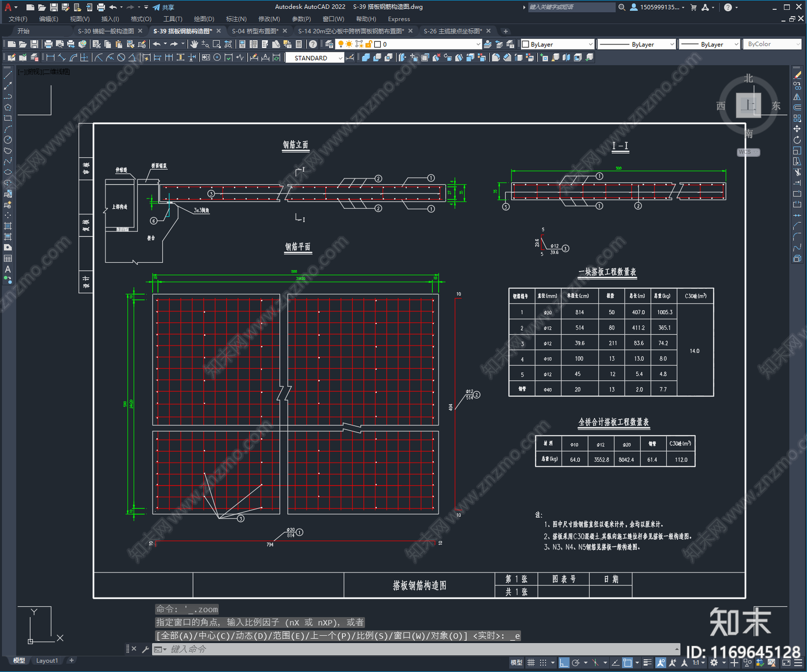The image size is (807, 672).
Task: Select the Hatch tool
Action: point(8,226)
